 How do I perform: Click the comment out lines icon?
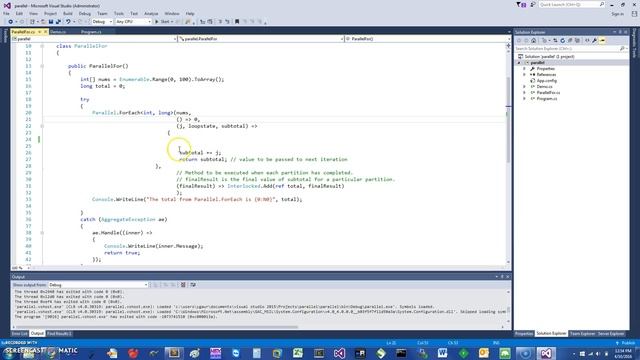[x=220, y=22]
